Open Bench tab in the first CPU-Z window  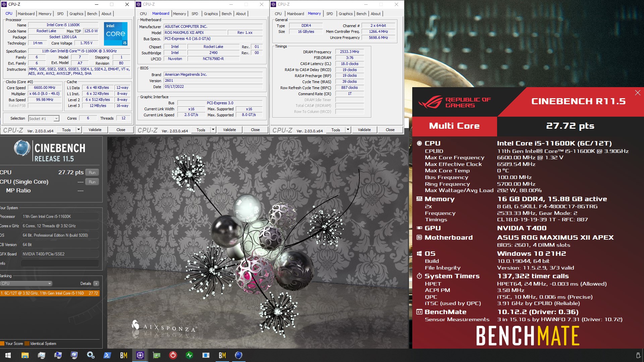[x=92, y=14]
